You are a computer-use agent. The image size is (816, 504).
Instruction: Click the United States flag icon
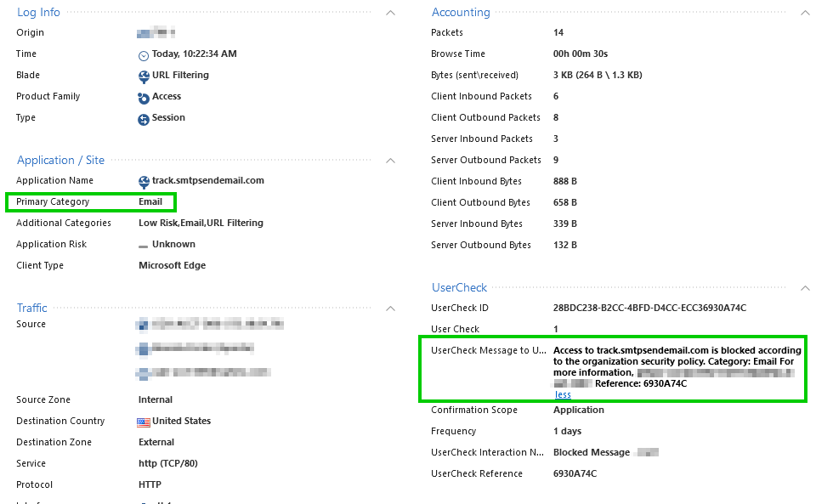(x=142, y=421)
